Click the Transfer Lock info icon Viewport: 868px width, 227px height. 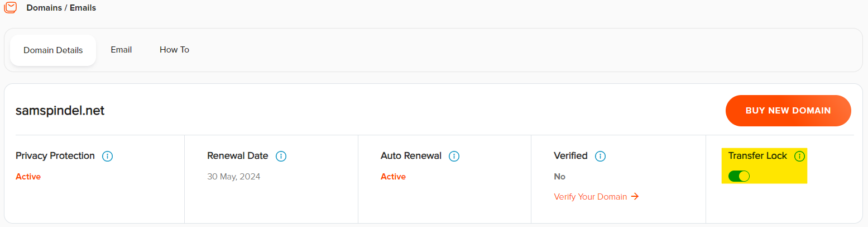click(x=799, y=156)
